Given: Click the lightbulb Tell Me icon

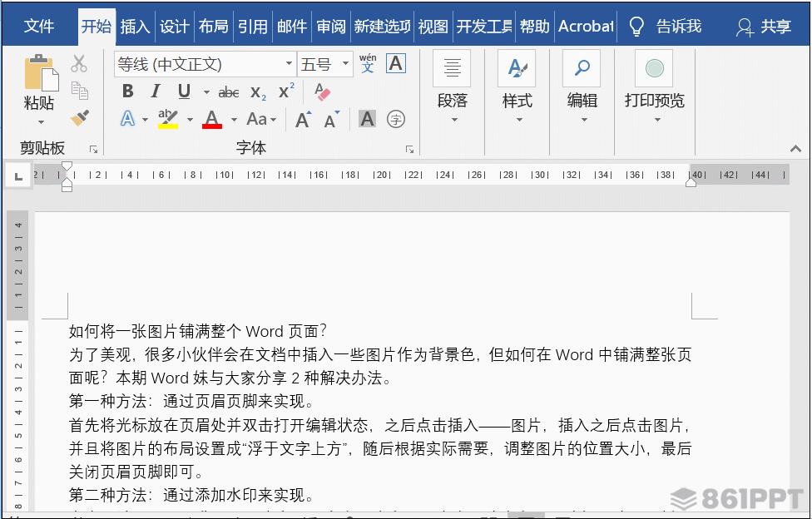Looking at the screenshot, I should click(636, 27).
